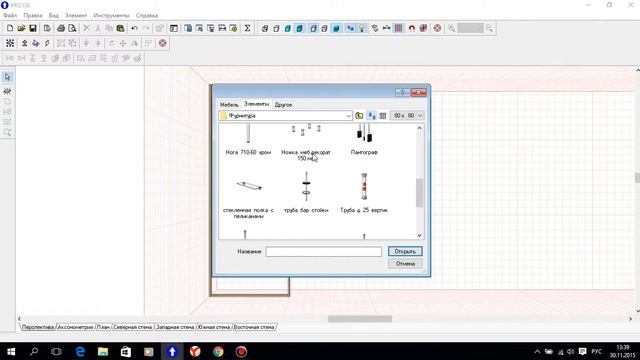Switch to the Восточная стена view tab

point(253,327)
